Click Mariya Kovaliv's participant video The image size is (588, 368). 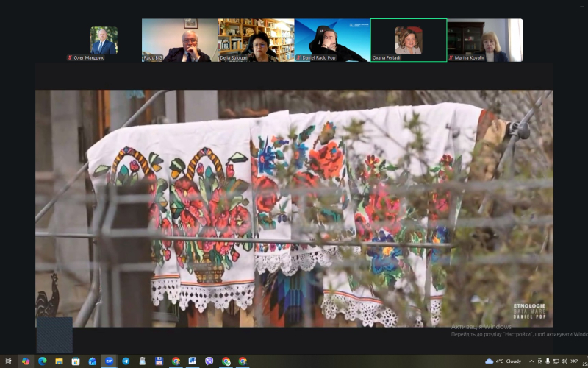[x=485, y=40]
